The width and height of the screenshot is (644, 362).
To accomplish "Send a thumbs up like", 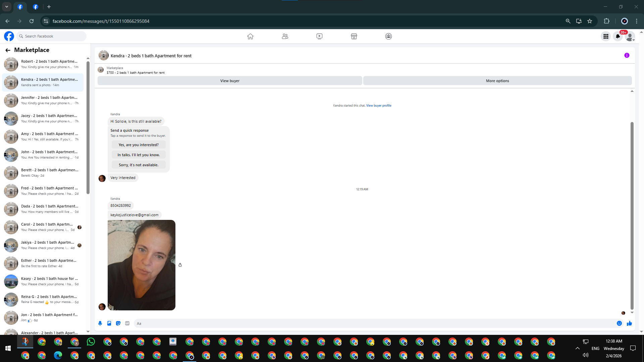I will tap(629, 323).
